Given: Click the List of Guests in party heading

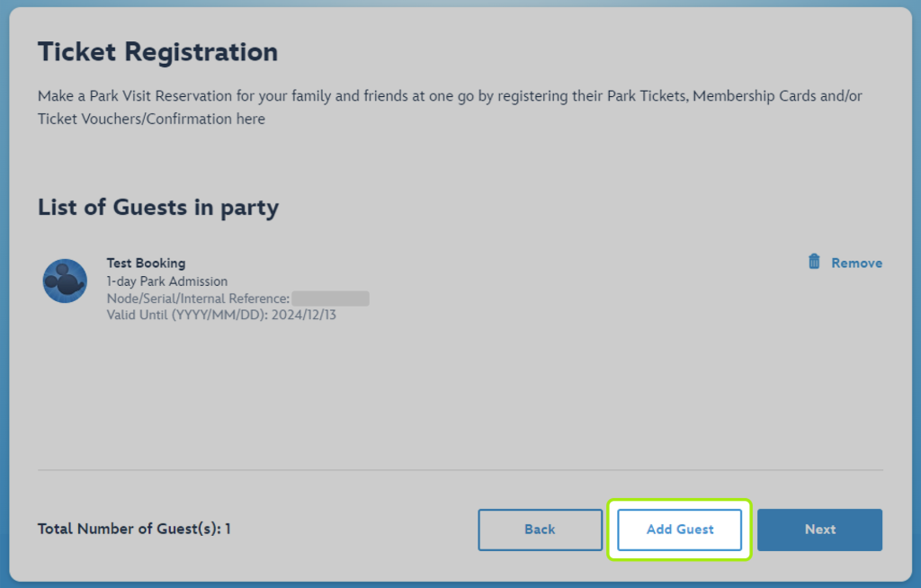Looking at the screenshot, I should pos(158,208).
